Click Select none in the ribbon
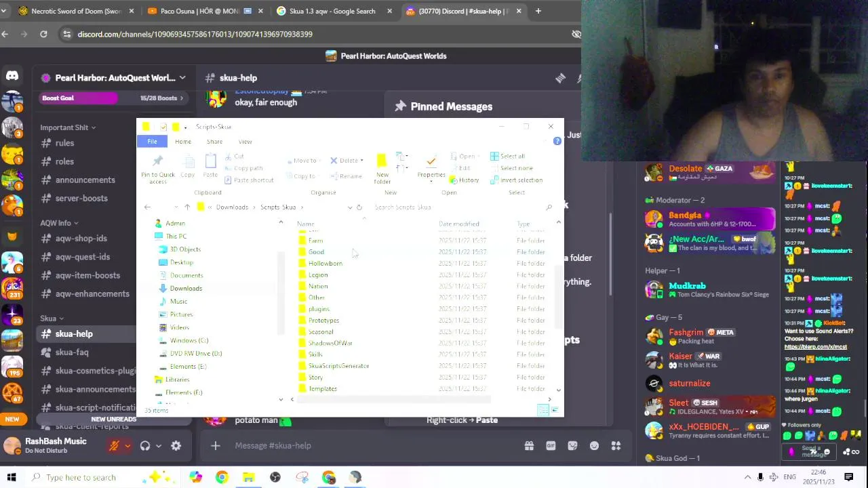The width and height of the screenshot is (868, 488). click(x=511, y=168)
